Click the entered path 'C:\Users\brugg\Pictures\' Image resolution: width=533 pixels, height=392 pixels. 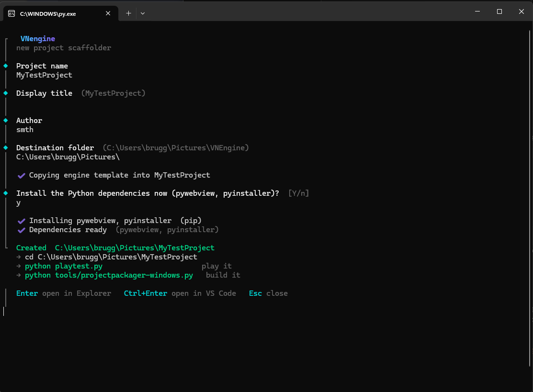click(x=68, y=157)
